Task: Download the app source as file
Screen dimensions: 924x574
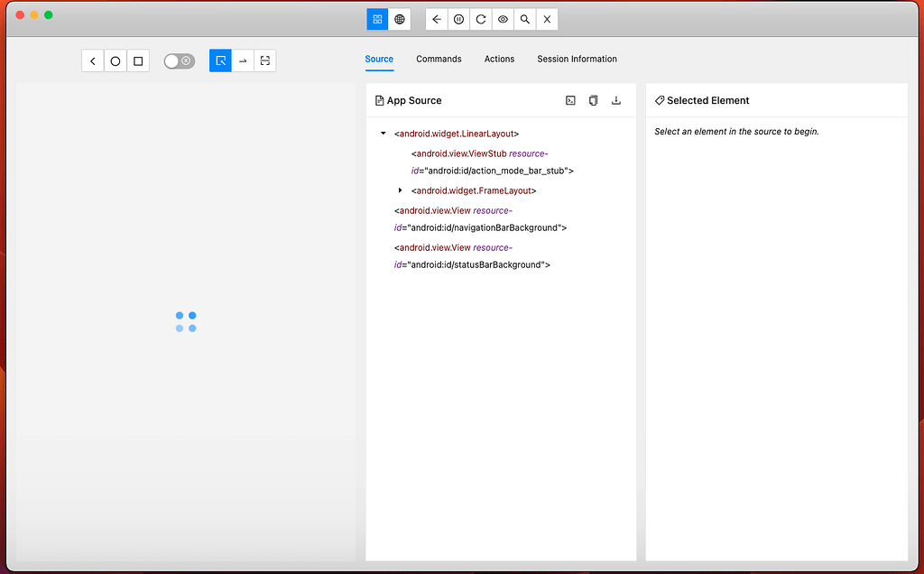Action: (616, 100)
